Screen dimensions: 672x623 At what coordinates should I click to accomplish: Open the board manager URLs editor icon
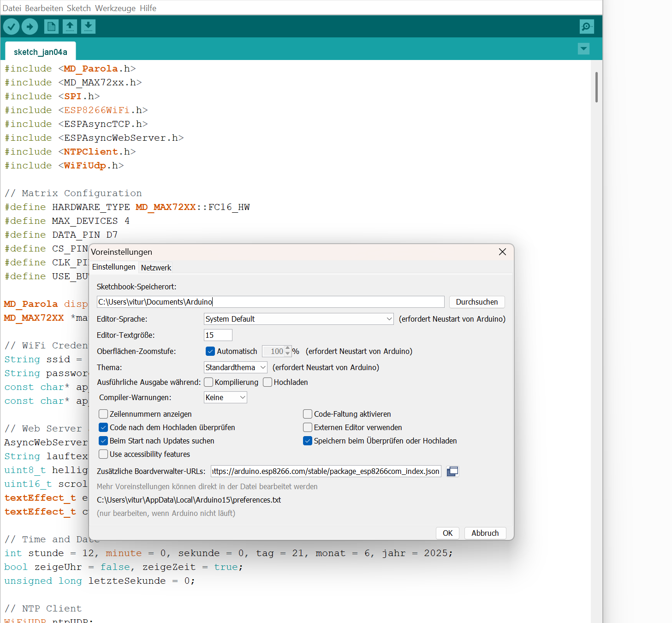pyautogui.click(x=452, y=471)
